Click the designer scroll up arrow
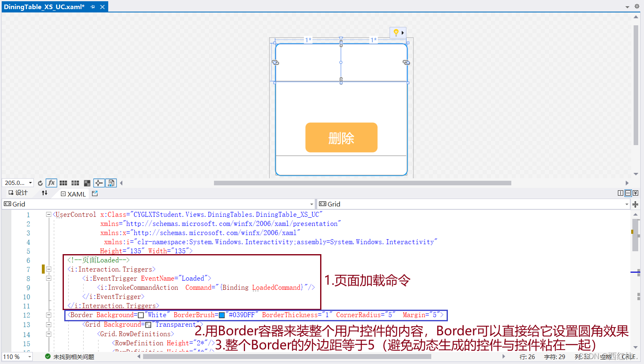This screenshot has height=364, width=644. coord(636,17)
